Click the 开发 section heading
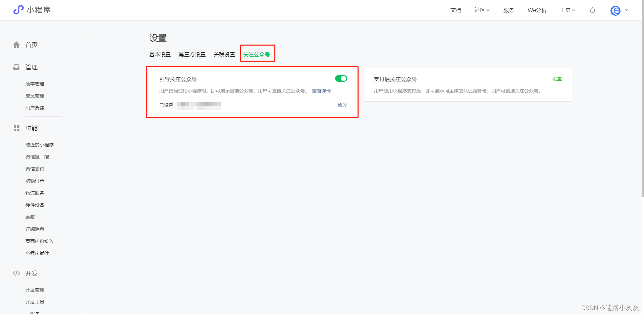 (32, 273)
